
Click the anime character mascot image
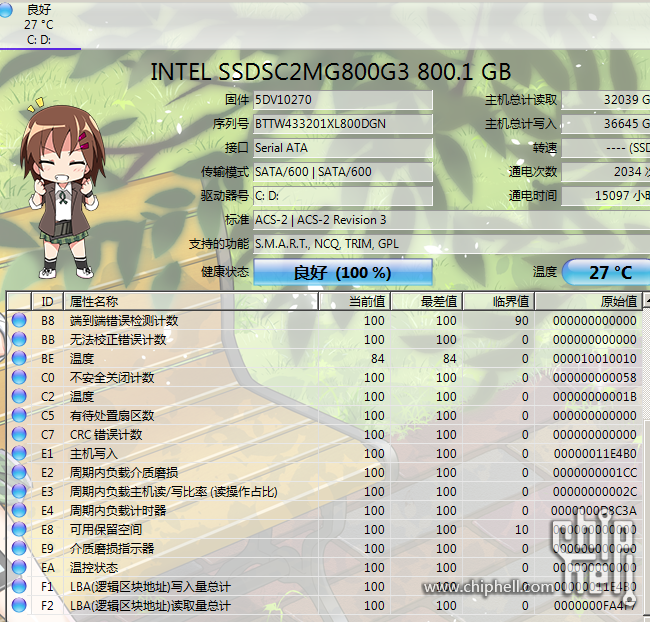pos(62,187)
